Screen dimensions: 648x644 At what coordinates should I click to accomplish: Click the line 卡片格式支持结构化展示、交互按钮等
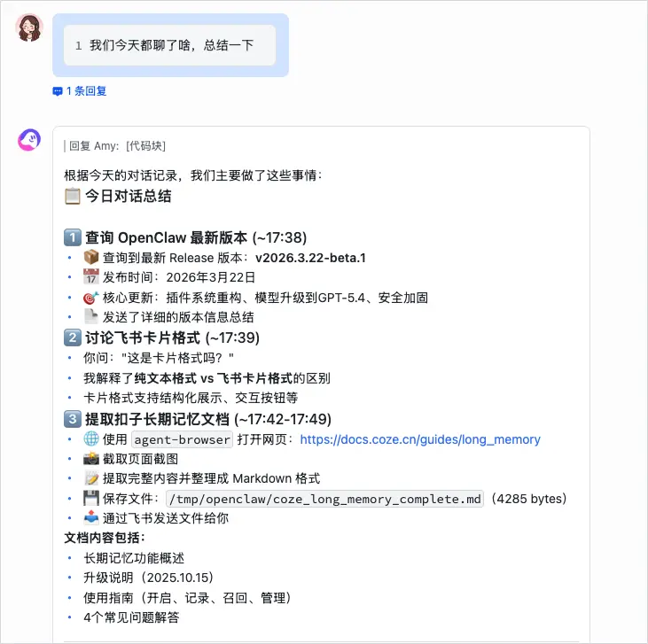(x=191, y=398)
